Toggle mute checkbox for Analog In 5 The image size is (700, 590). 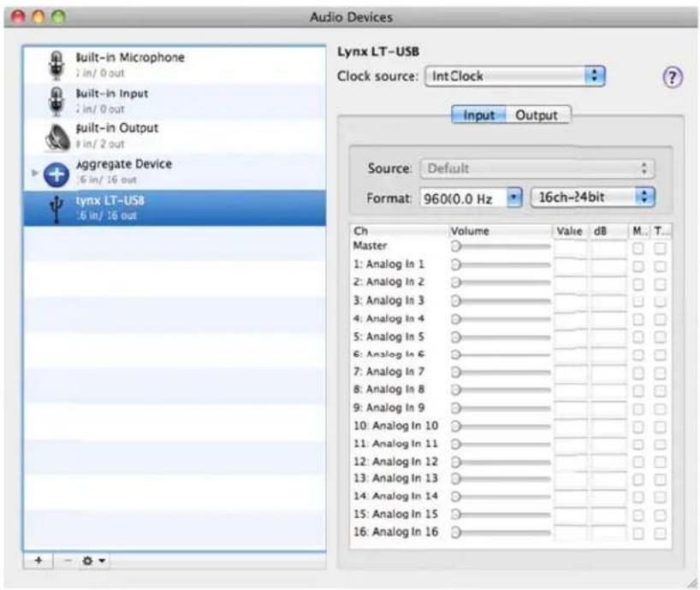pos(638,337)
